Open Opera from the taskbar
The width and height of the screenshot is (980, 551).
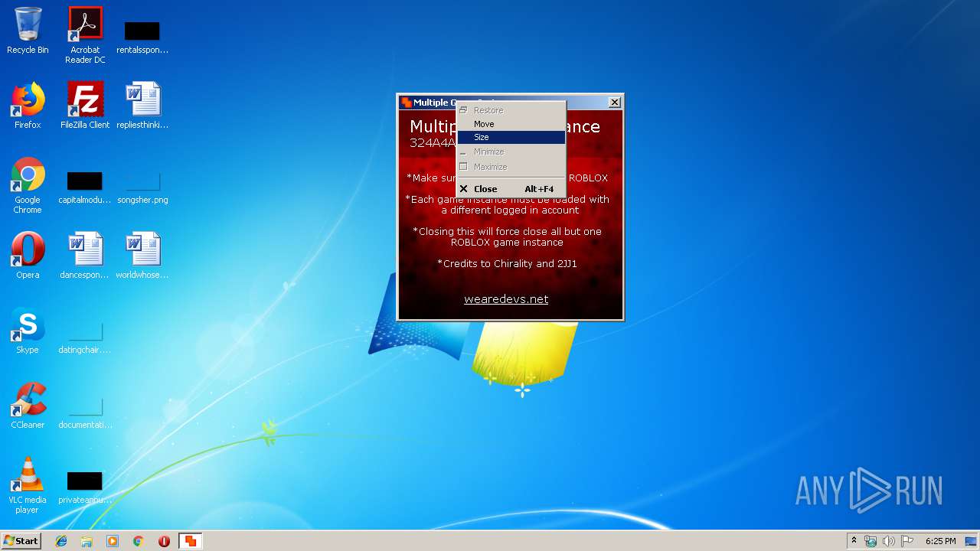coord(164,541)
